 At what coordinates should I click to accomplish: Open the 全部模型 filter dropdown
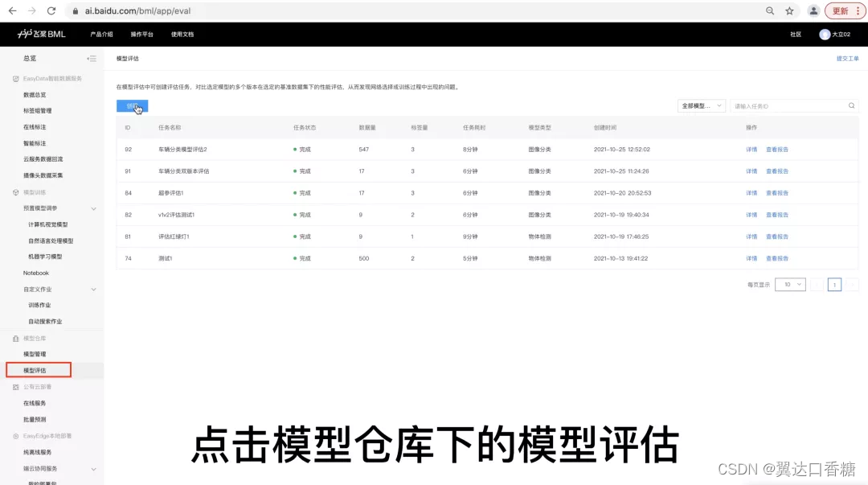click(x=701, y=105)
